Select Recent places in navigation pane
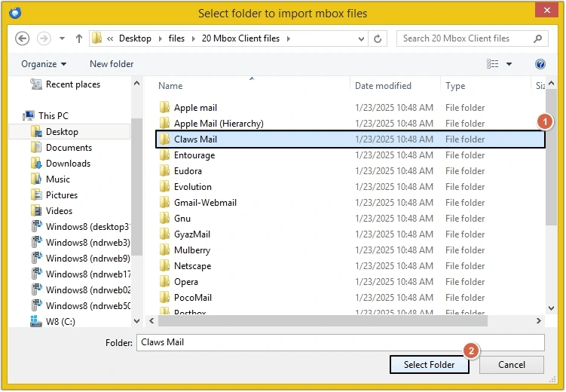This screenshot has width=566, height=392. click(x=66, y=84)
